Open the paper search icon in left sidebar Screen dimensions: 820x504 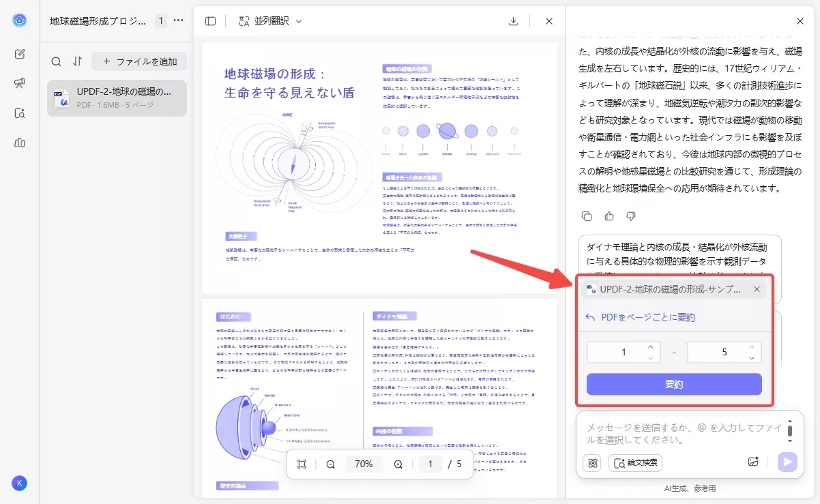point(19,113)
